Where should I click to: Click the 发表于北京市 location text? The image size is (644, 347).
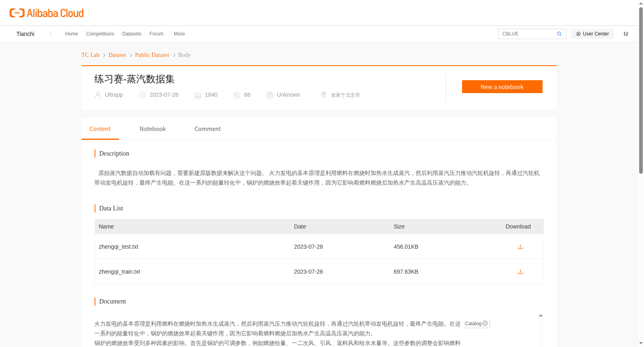pos(345,95)
